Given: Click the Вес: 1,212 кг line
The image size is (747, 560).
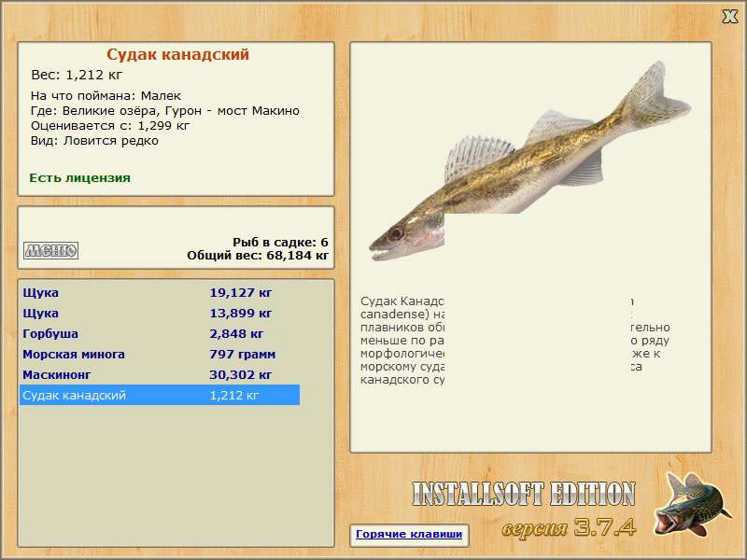Looking at the screenshot, I should [77, 75].
